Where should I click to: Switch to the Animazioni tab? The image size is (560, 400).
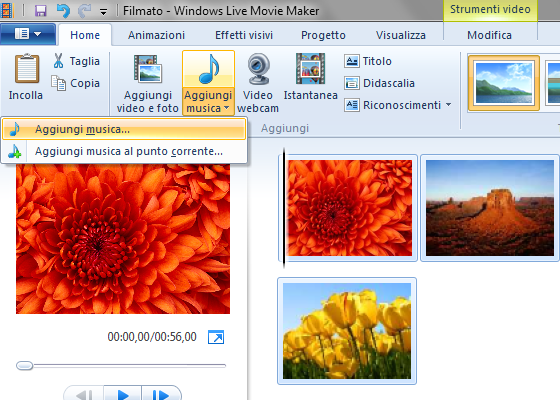click(x=156, y=35)
